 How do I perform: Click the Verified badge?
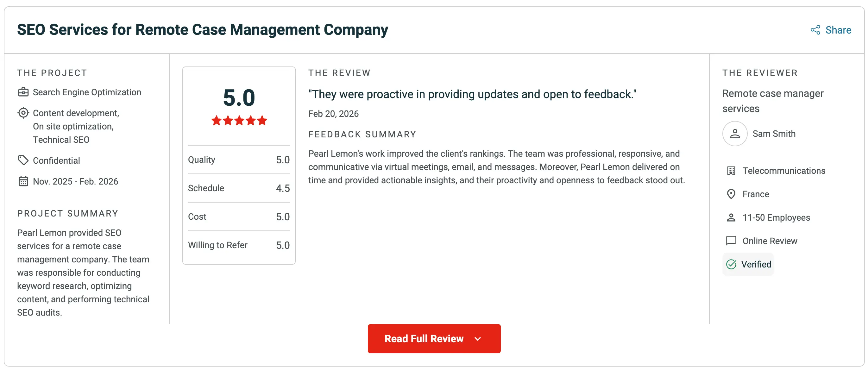tap(748, 265)
